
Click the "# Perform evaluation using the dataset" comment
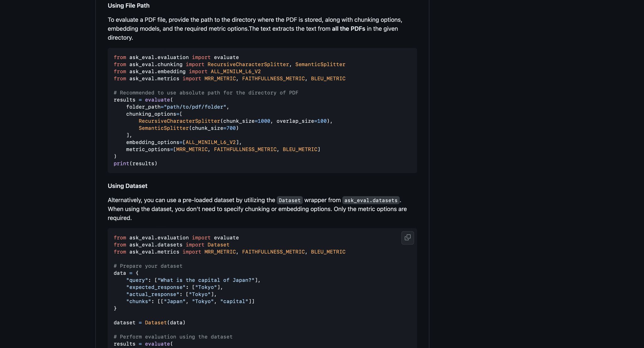tap(173, 337)
